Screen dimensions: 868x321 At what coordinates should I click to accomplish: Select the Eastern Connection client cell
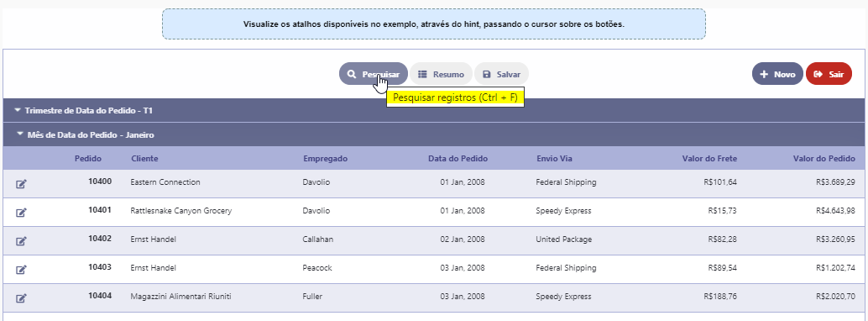click(165, 182)
